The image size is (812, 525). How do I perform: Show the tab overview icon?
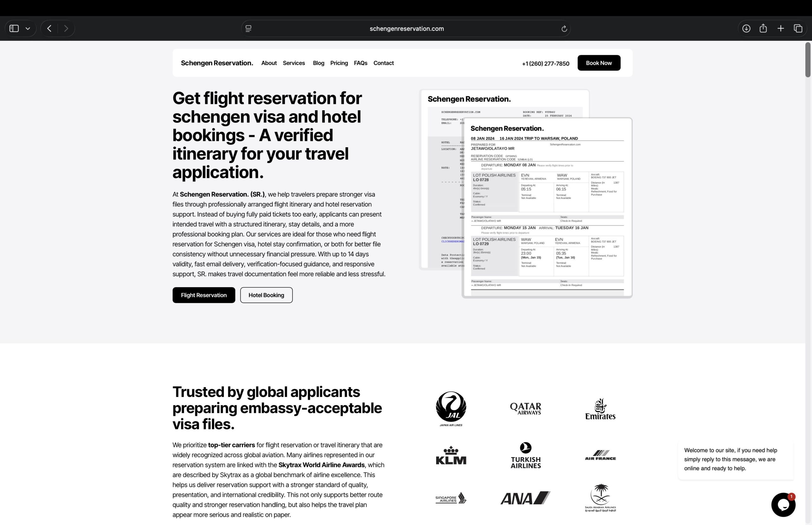(x=798, y=29)
